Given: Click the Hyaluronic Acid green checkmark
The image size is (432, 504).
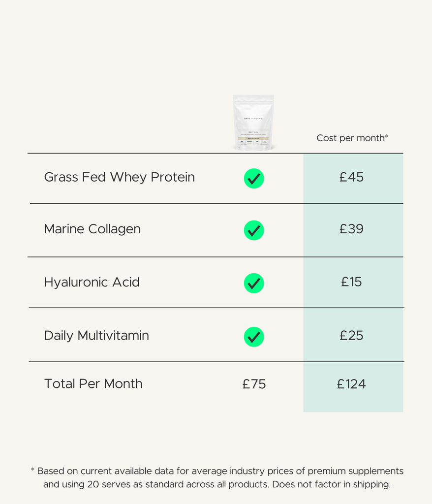Looking at the screenshot, I should point(254,283).
